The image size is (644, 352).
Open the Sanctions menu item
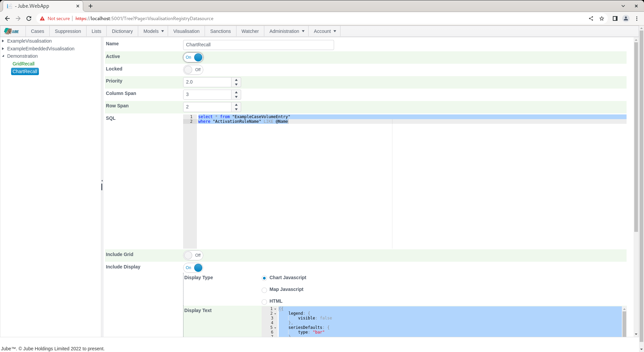tap(220, 31)
